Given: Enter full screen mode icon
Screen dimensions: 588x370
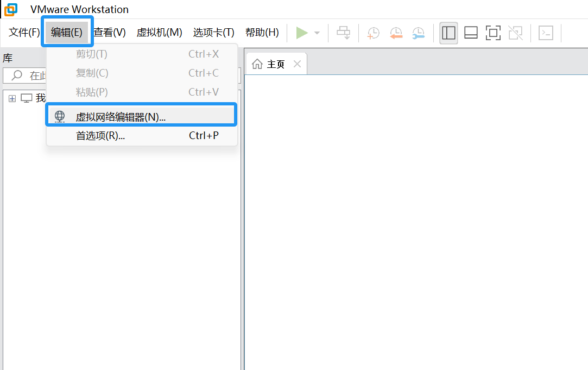Looking at the screenshot, I should click(493, 33).
